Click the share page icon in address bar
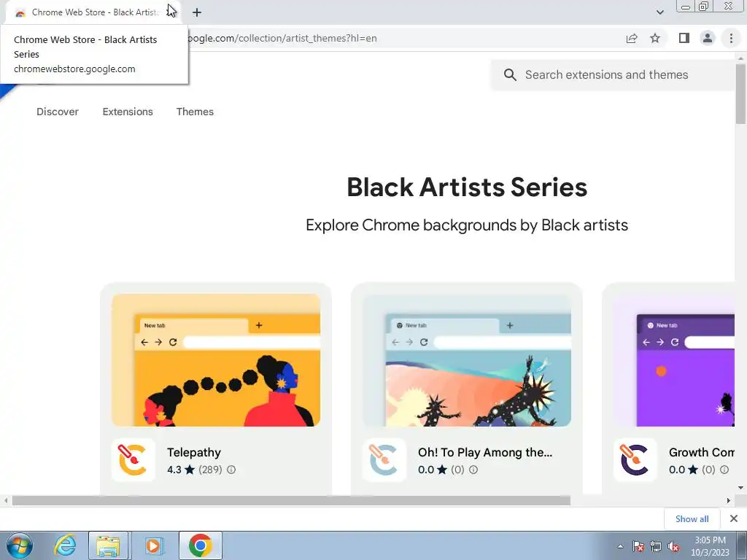Viewport: 747px width, 560px height. pyautogui.click(x=632, y=38)
